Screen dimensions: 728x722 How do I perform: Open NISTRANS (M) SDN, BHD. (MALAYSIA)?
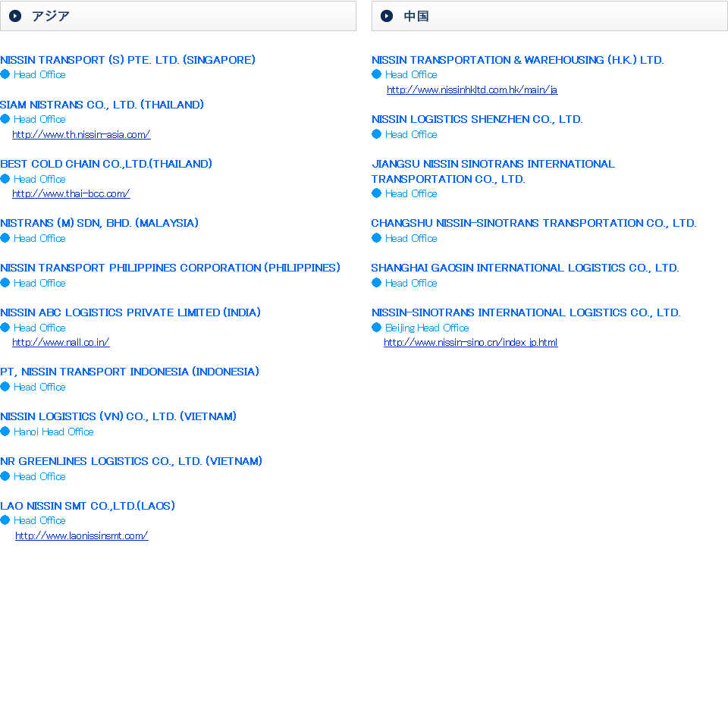(99, 223)
